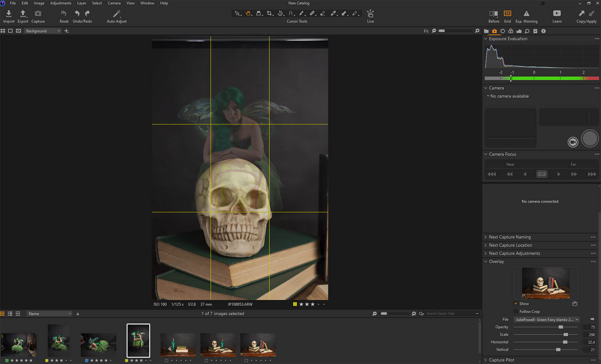Image resolution: width=601 pixels, height=364 pixels.
Task: Toggle Before view comparison
Action: 494,14
